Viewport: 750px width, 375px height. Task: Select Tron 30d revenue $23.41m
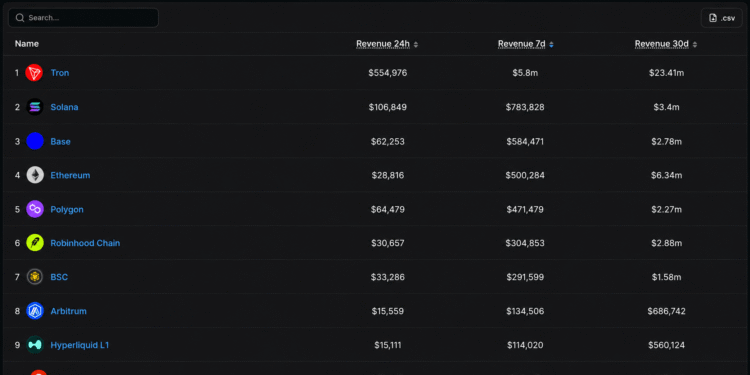click(666, 73)
